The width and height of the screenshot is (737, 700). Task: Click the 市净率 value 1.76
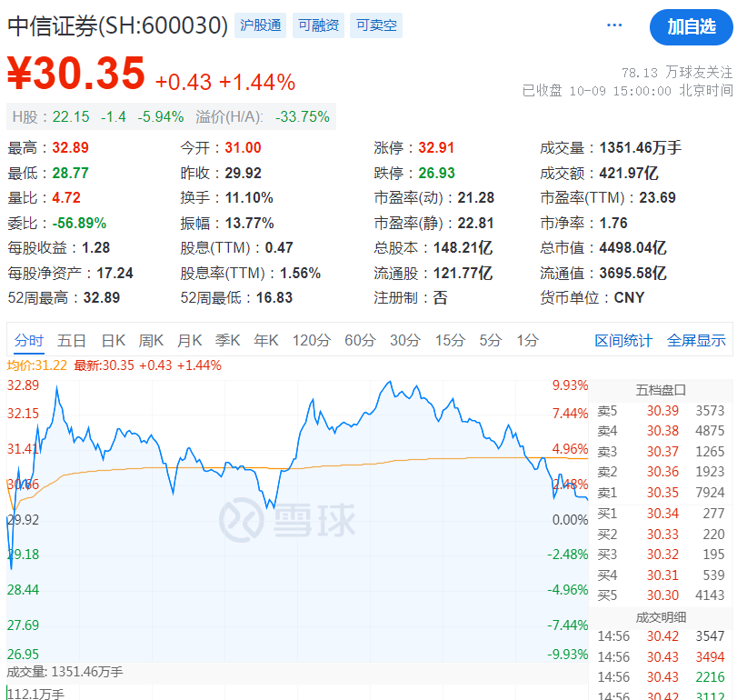tap(613, 223)
